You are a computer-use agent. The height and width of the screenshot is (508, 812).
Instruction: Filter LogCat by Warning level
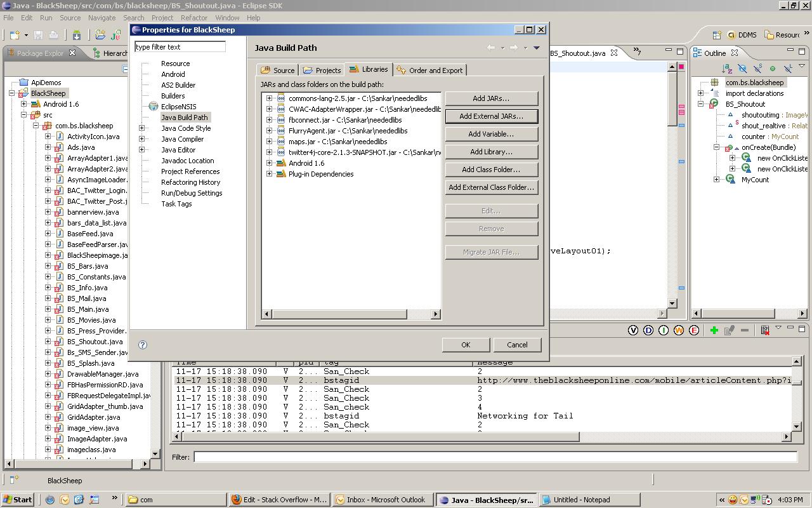point(679,330)
